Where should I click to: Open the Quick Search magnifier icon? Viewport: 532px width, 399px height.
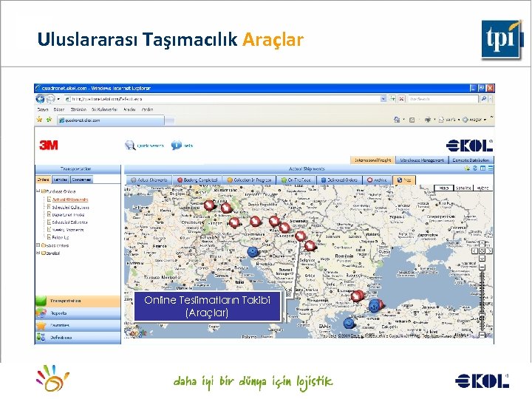(x=130, y=146)
